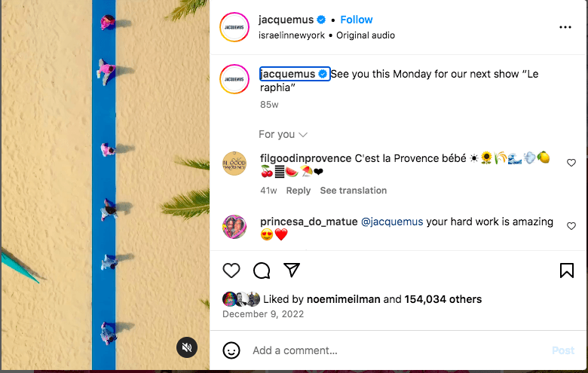This screenshot has width=588, height=373.
Task: Like the post with the heart icon
Action: click(x=231, y=271)
